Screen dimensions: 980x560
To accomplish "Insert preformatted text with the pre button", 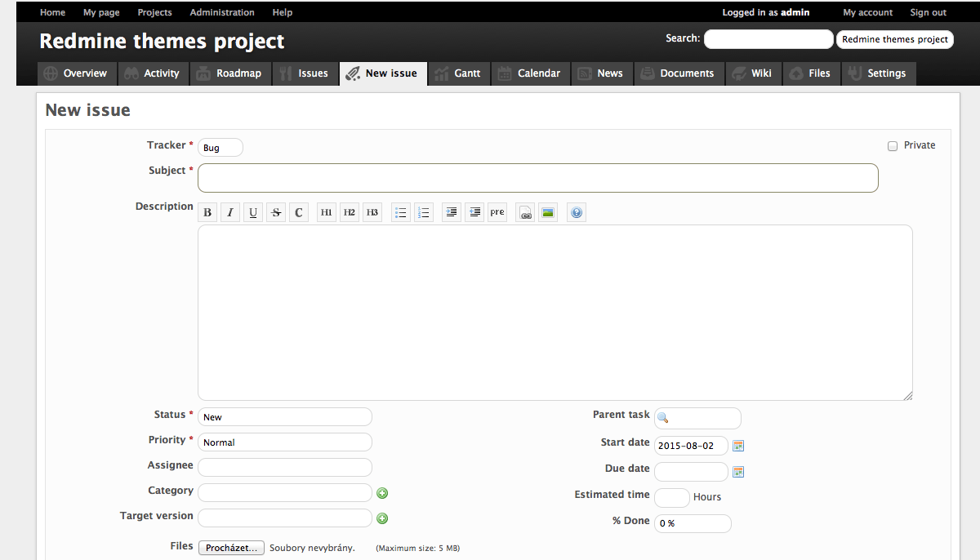I will coord(497,213).
